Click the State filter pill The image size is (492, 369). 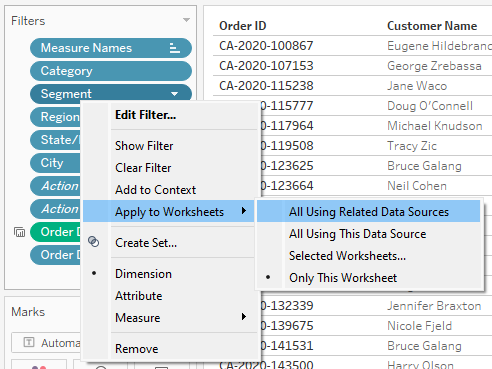[55, 140]
